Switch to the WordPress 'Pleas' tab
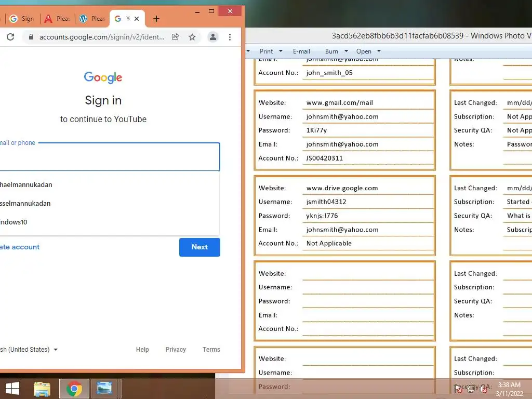Viewport: 532px width, 399px height. coord(92,19)
